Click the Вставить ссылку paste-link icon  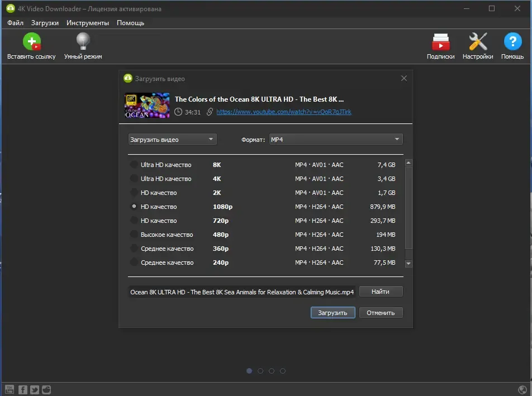click(x=31, y=42)
